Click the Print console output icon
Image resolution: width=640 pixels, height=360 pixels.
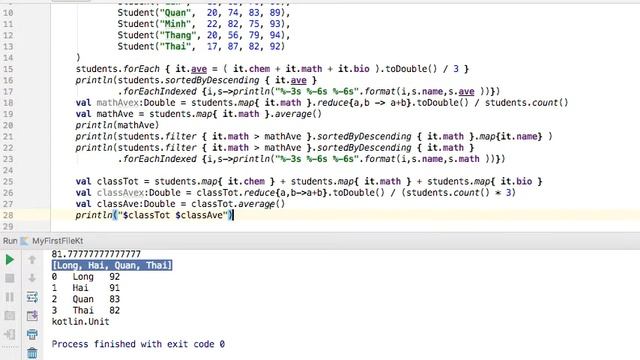click(x=32, y=334)
